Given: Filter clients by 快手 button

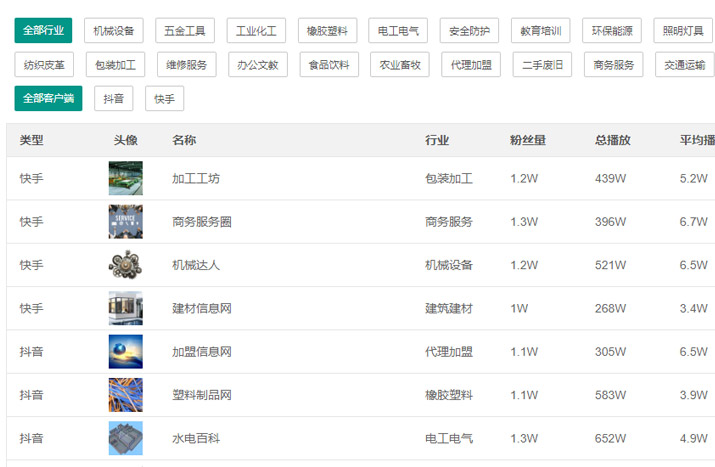Looking at the screenshot, I should tap(165, 99).
